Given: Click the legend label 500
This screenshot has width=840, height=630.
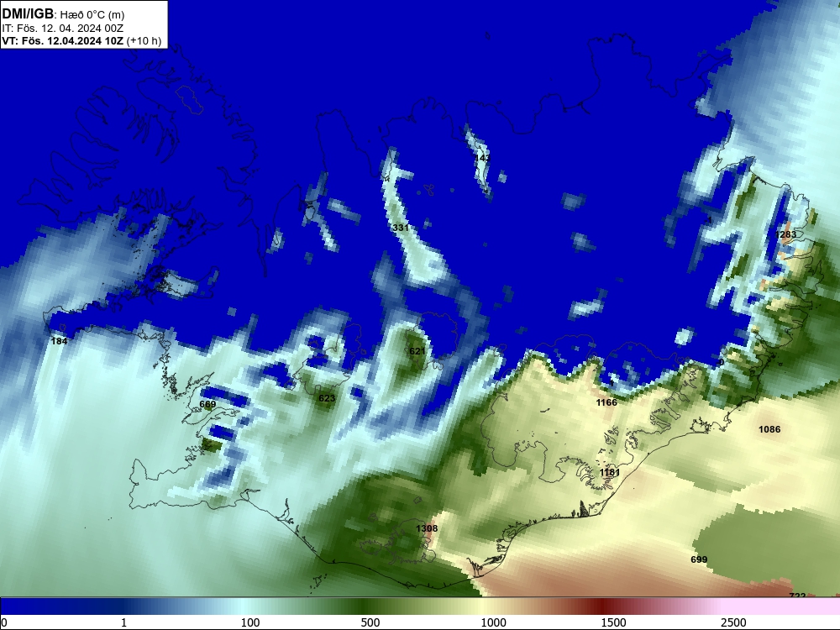Looking at the screenshot, I should pos(370,622).
